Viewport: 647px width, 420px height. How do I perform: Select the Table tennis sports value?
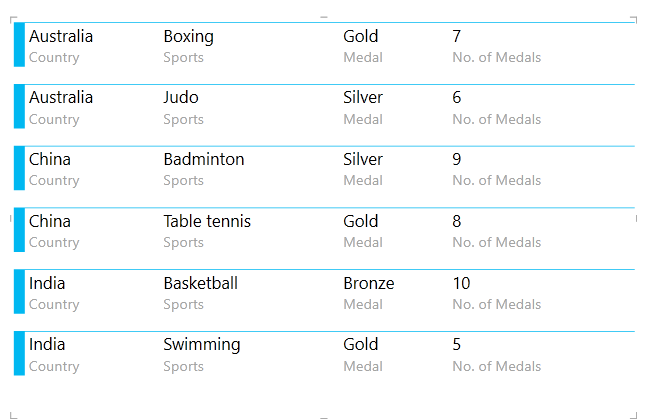[x=207, y=222]
